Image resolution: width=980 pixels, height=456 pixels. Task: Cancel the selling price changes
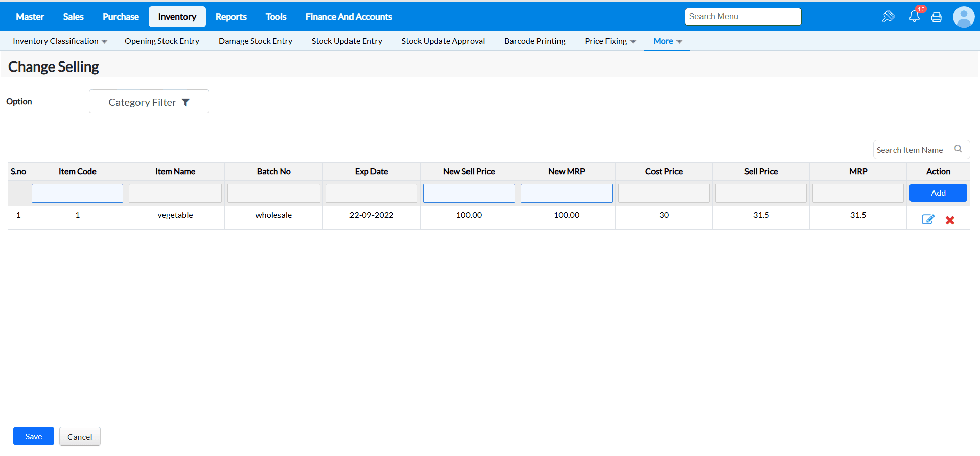[80, 437]
